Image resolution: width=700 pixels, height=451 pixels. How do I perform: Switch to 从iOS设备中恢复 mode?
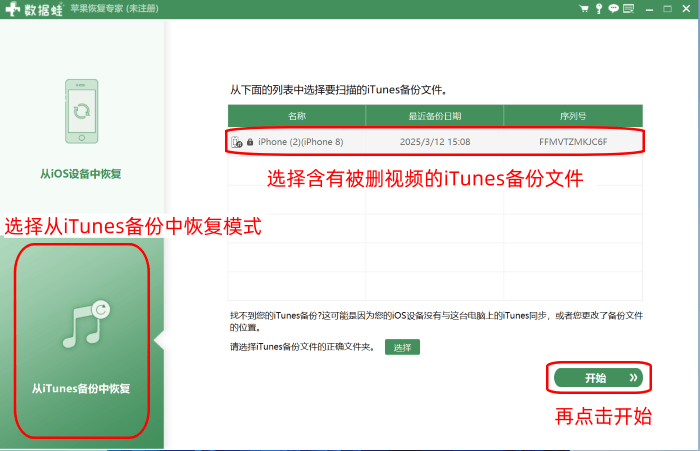[x=81, y=174]
